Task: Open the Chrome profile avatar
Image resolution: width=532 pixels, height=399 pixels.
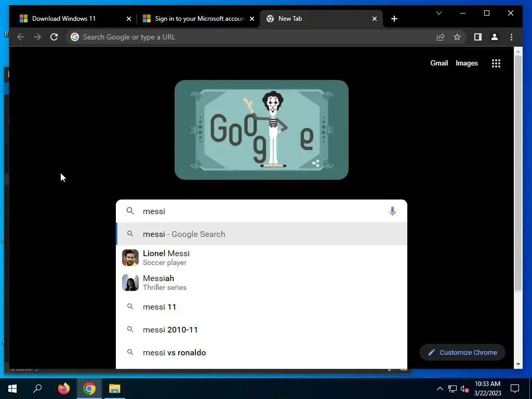Action: 495,37
